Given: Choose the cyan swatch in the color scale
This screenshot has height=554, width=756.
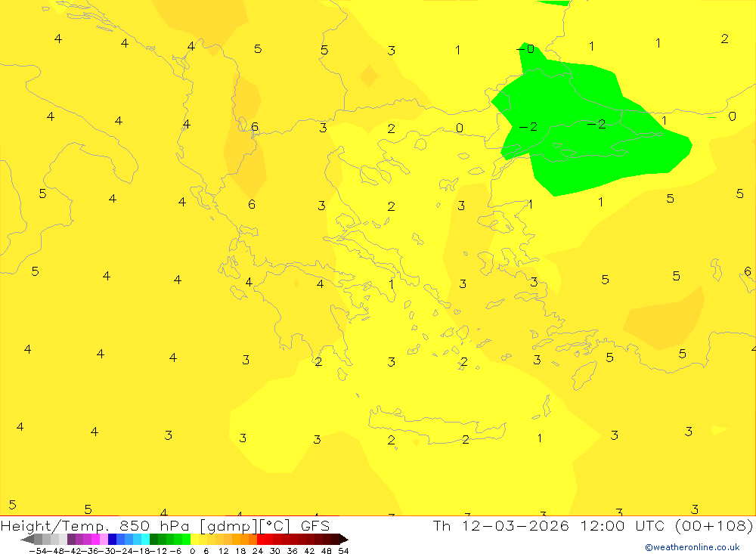Looking at the screenshot, I should 145,539.
